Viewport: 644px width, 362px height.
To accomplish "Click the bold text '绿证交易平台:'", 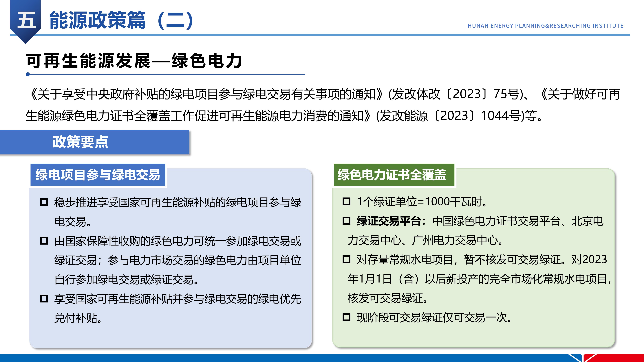I will [x=391, y=221].
